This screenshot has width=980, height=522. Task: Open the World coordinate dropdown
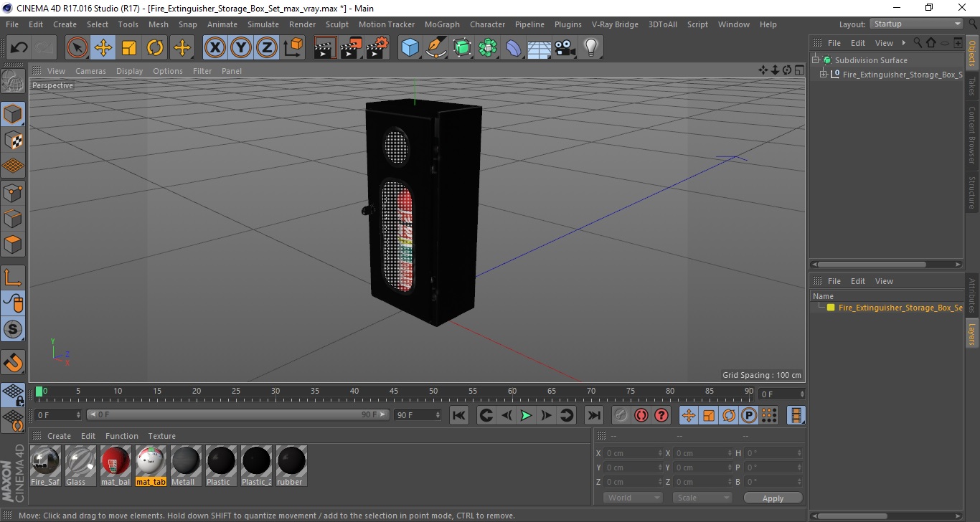pos(633,498)
